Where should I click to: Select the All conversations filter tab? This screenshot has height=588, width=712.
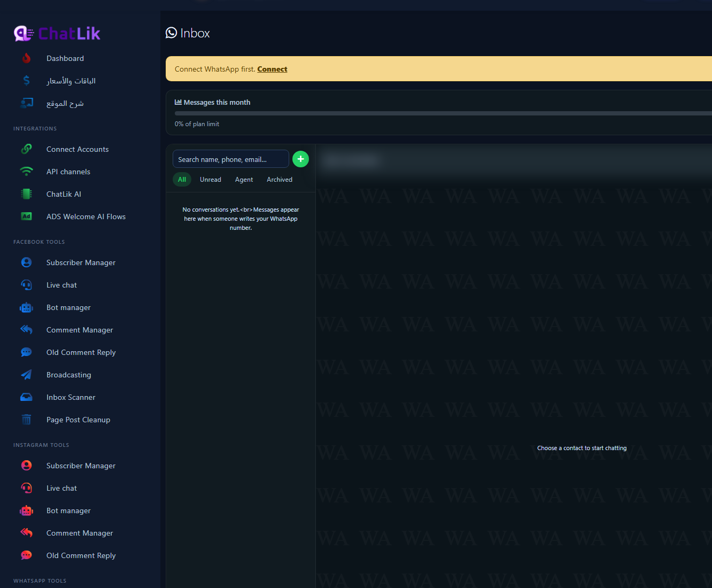182,180
